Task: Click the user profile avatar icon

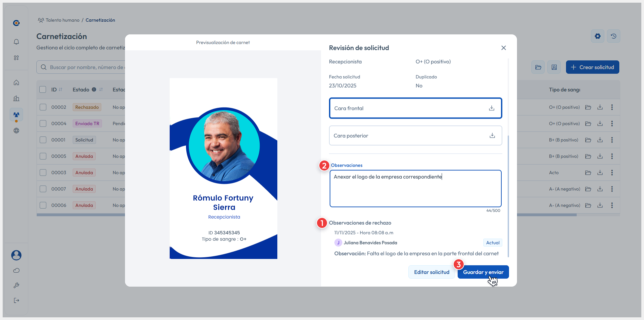Action: pos(16,255)
